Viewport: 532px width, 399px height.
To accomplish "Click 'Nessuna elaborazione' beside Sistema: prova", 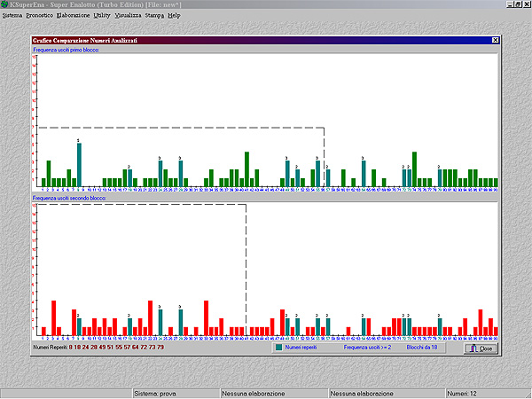I will 253,394.
